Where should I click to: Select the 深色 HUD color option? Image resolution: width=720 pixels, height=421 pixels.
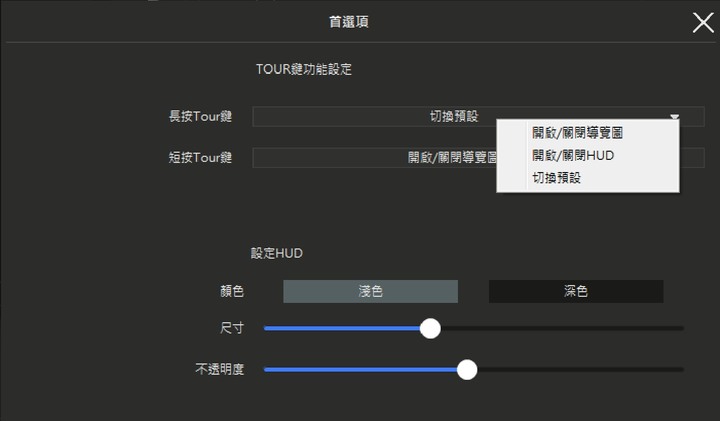576,291
